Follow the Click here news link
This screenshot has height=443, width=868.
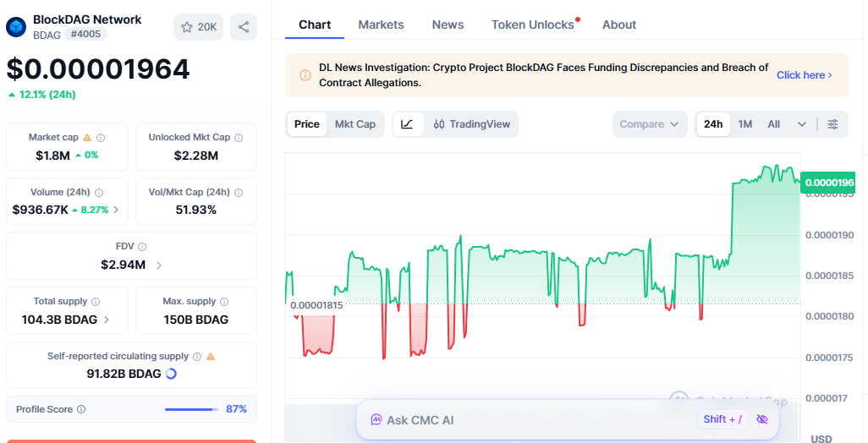point(804,75)
